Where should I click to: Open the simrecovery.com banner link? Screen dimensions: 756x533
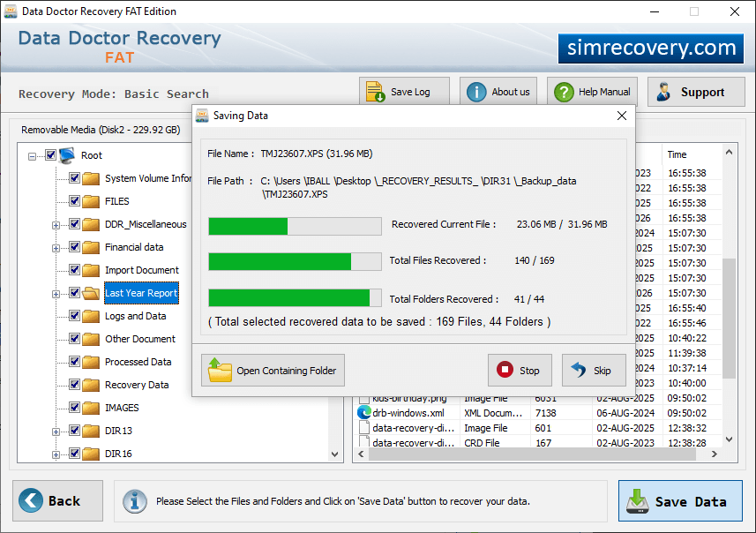point(651,48)
